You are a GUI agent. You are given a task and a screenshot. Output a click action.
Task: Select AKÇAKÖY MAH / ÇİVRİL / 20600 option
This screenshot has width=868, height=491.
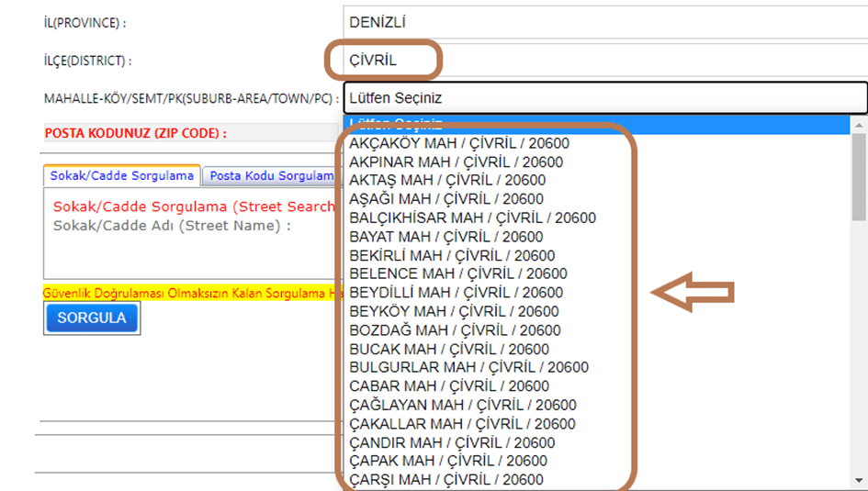click(458, 143)
